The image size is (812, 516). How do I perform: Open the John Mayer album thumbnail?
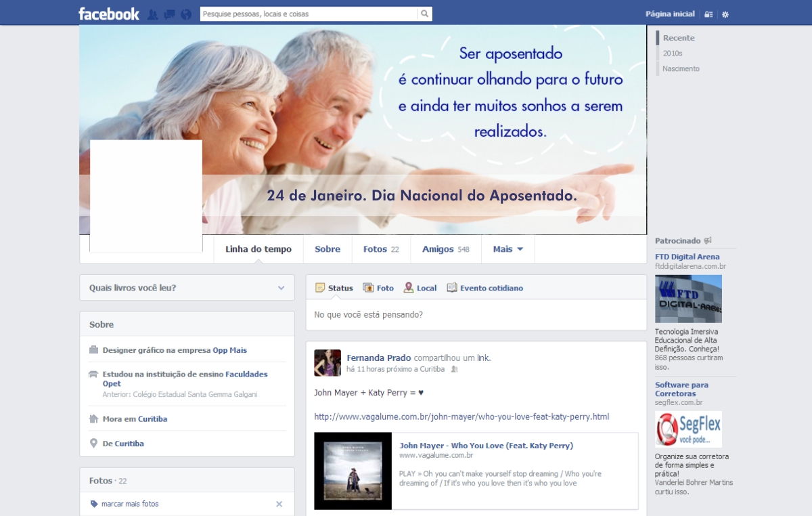(353, 471)
